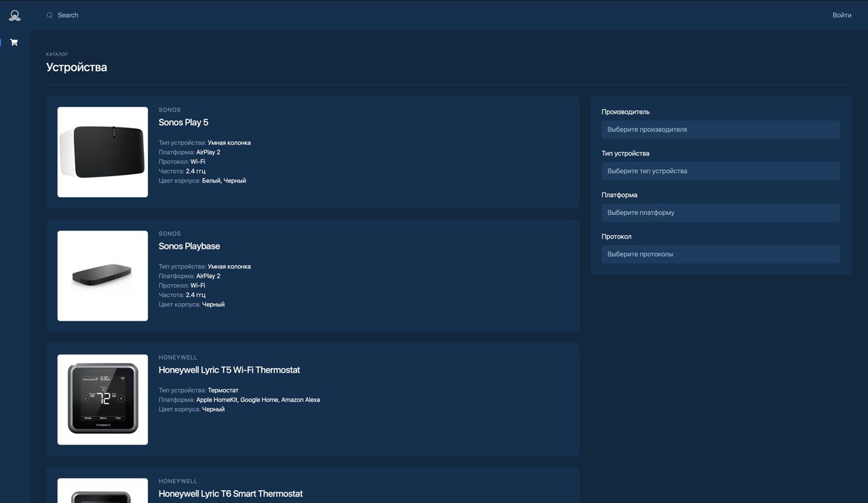This screenshot has width=868, height=503.
Task: Click the Войти login link
Action: click(x=842, y=15)
